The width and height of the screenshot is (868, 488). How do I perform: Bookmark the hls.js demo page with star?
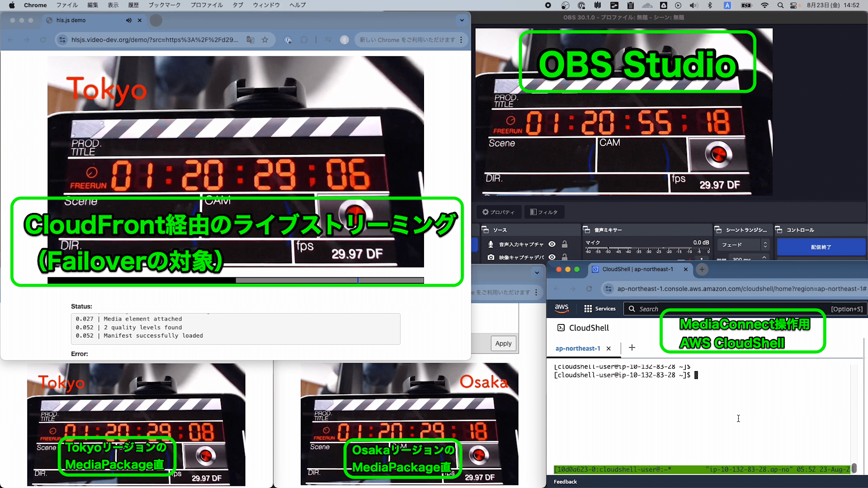point(265,40)
